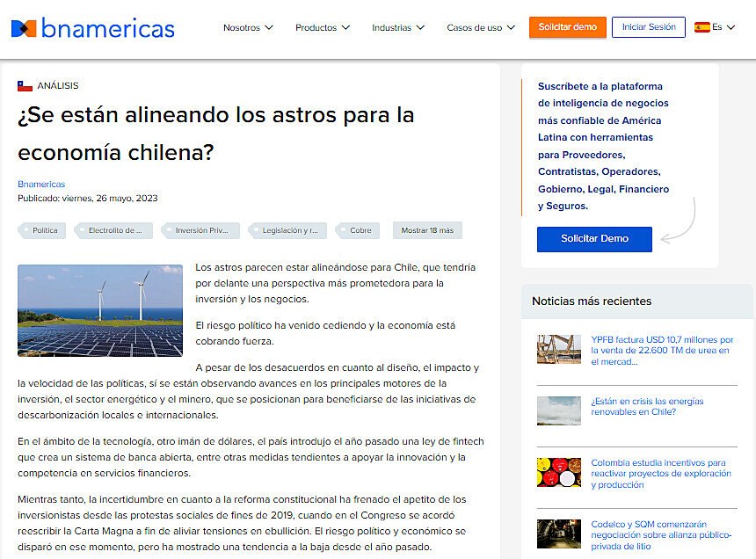Click the Colombia oil barrels thumbnail
Screen dimensions: 756x559
(x=559, y=472)
